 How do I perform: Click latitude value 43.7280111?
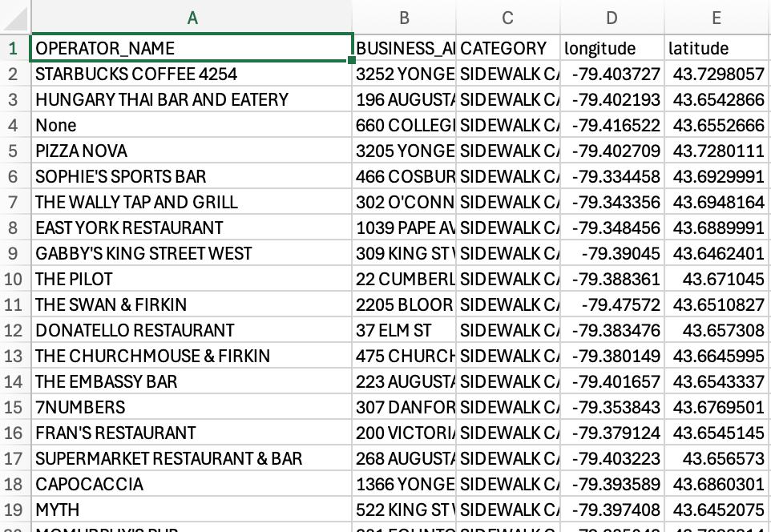pyautogui.click(x=717, y=151)
